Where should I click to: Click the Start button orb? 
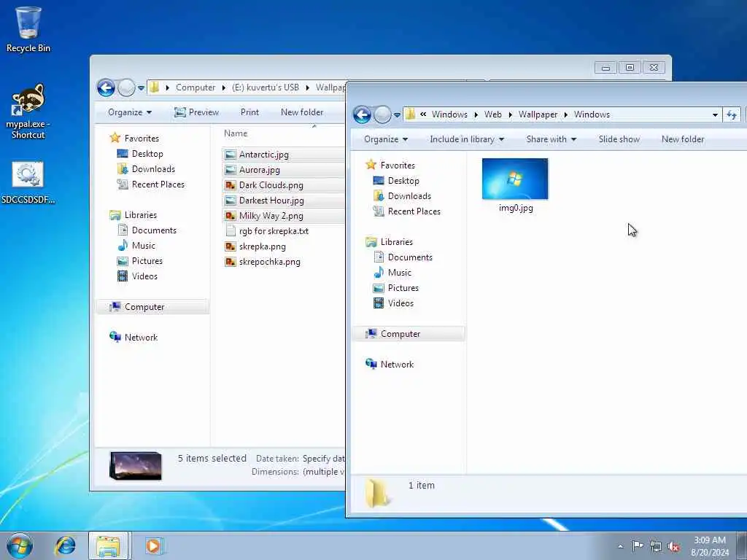point(20,545)
